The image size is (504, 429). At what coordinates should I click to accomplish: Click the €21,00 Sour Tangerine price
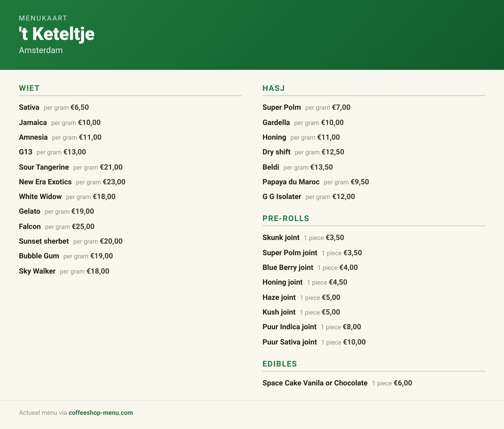[111, 167]
